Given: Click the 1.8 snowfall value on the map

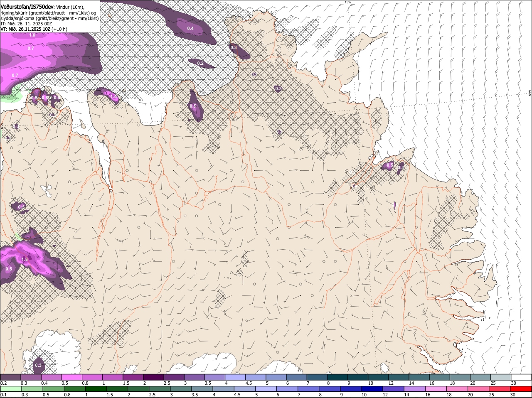Looking at the screenshot, I should tap(25, 260).
